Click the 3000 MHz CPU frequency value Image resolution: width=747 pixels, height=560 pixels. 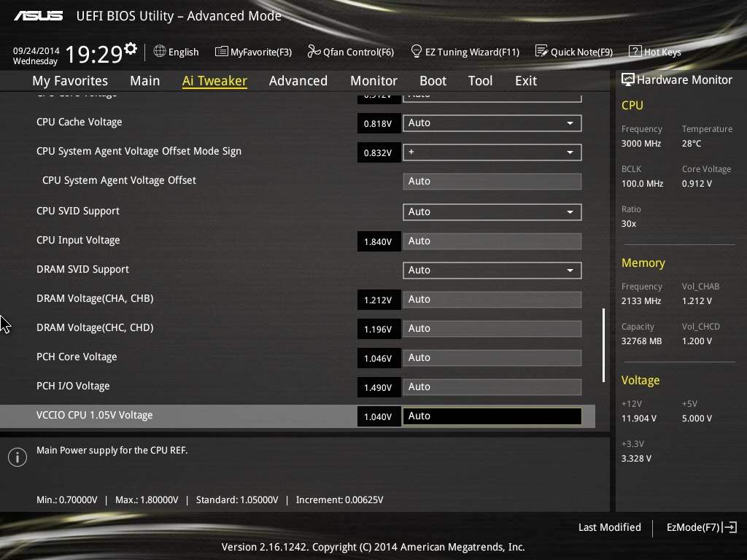tap(640, 144)
